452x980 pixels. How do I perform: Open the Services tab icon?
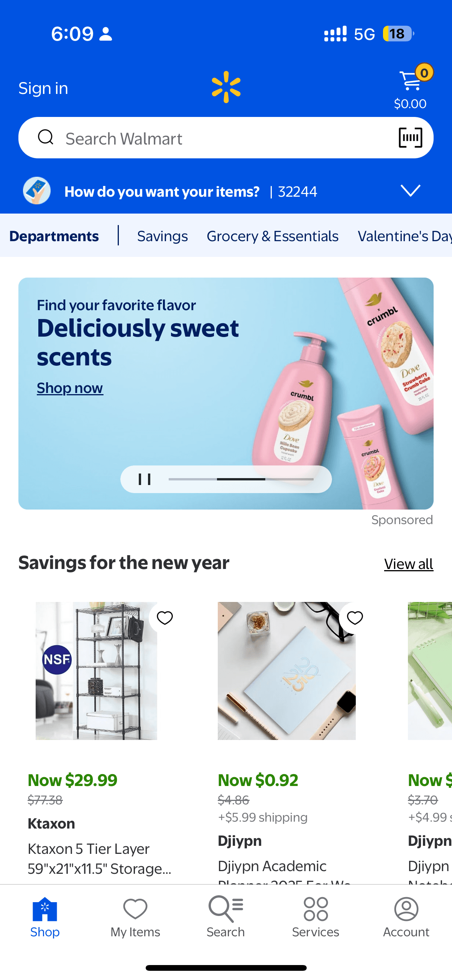click(x=316, y=909)
